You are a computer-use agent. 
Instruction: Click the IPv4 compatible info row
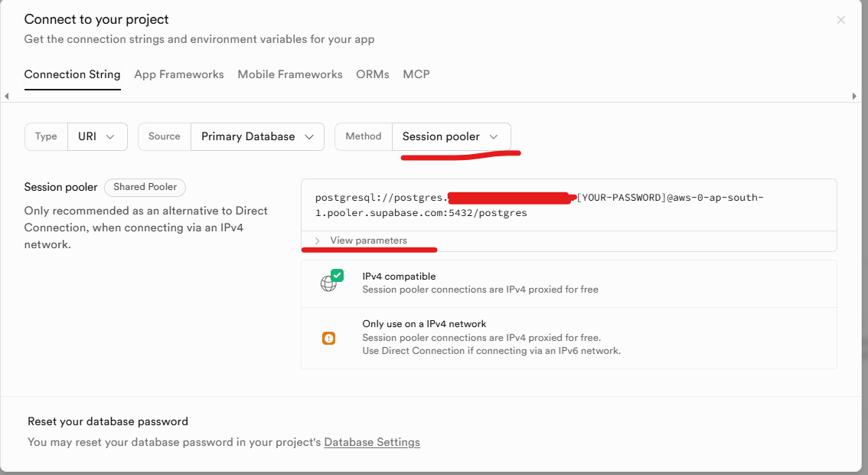pos(480,283)
